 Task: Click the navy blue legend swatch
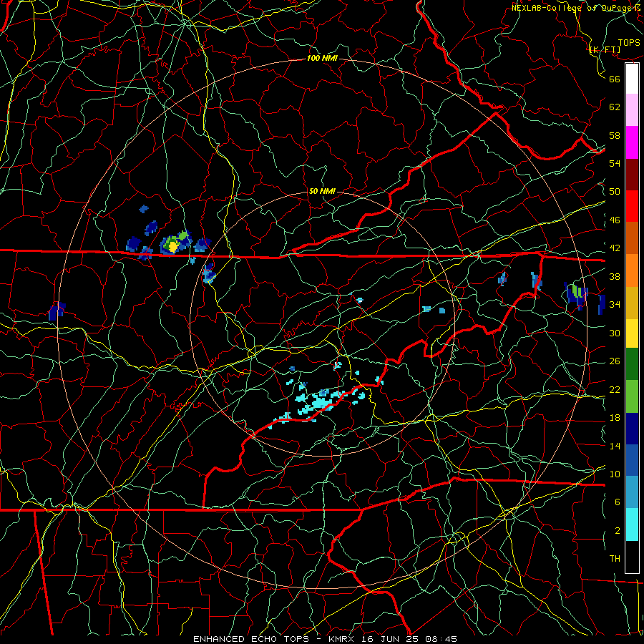point(632,429)
